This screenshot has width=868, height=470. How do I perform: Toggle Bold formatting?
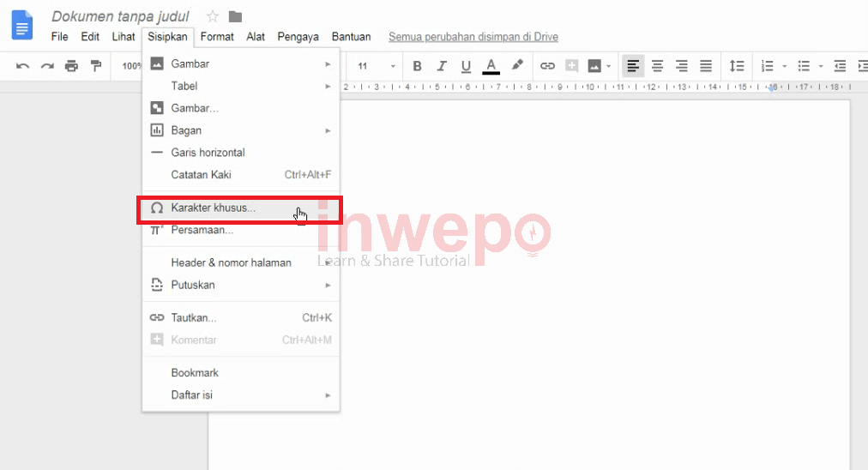418,66
